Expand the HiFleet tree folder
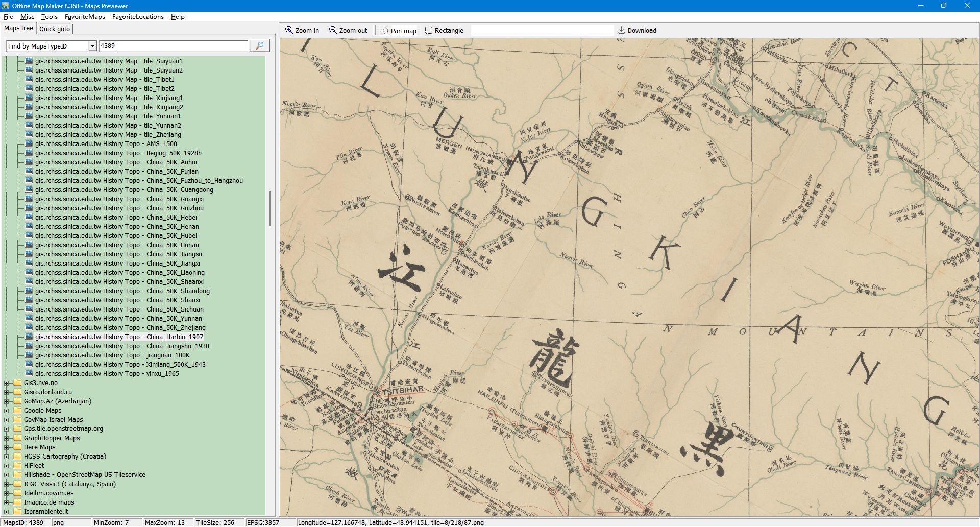The width and height of the screenshot is (980, 527). pos(7,466)
